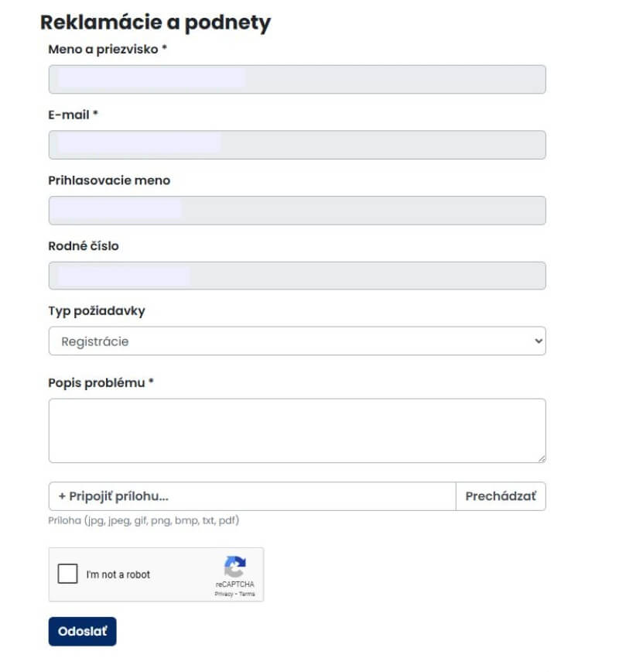Click the "Meno a priezvisko *" label
The width and height of the screenshot is (619, 672).
coord(108,49)
